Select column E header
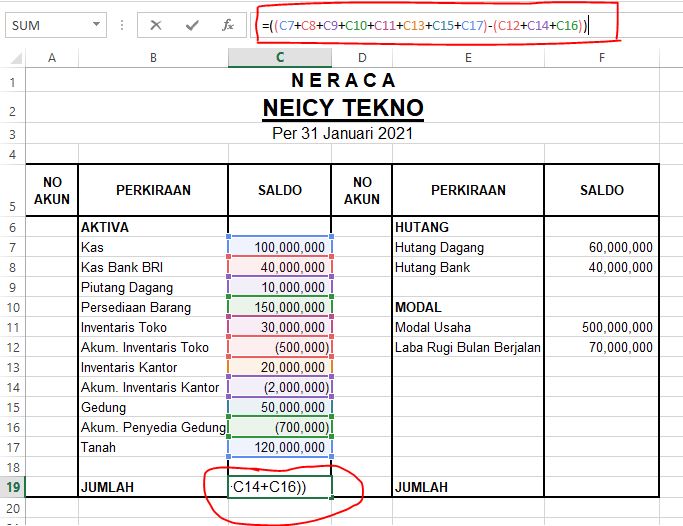 [x=468, y=57]
